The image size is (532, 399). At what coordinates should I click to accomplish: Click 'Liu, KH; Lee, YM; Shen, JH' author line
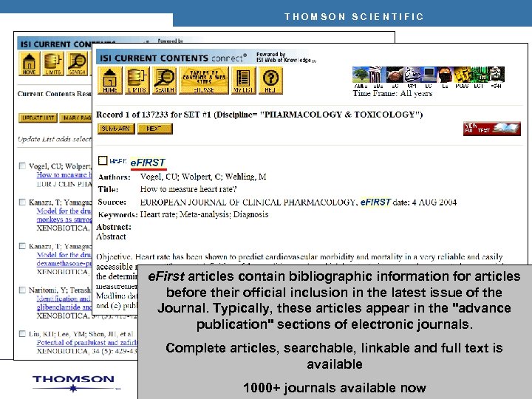[81, 334]
